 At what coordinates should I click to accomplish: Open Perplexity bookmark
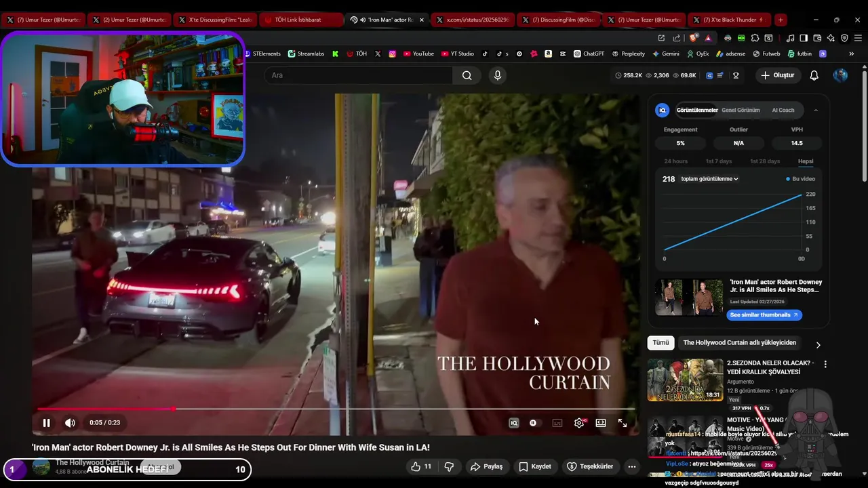(x=628, y=54)
